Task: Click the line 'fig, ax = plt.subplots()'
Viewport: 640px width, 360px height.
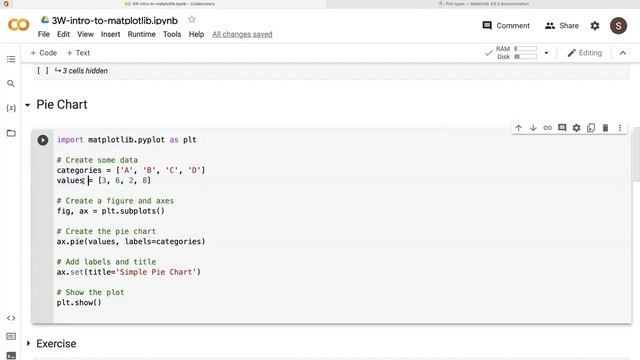Action: point(111,211)
